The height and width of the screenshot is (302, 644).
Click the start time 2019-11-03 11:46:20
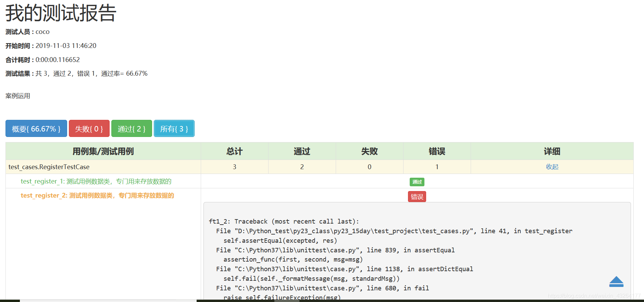(x=66, y=46)
